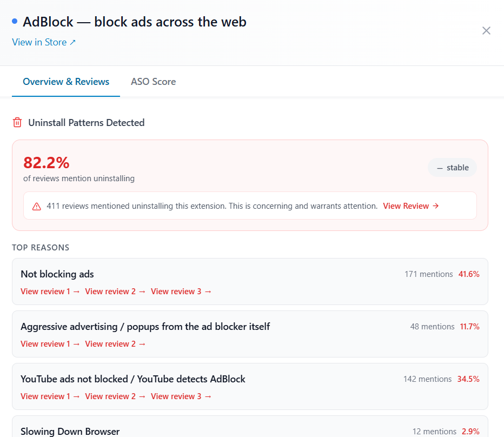Click the 'TOP REASONS' heading
504x437 pixels.
[41, 248]
